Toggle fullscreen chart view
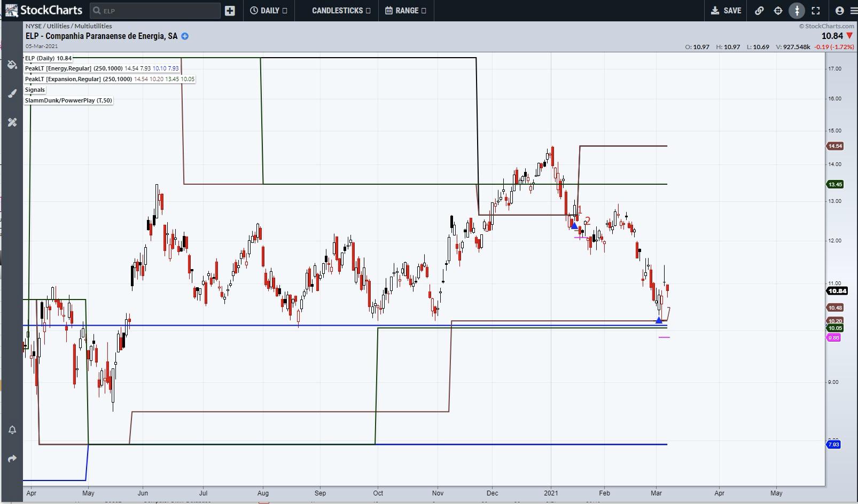 816,11
